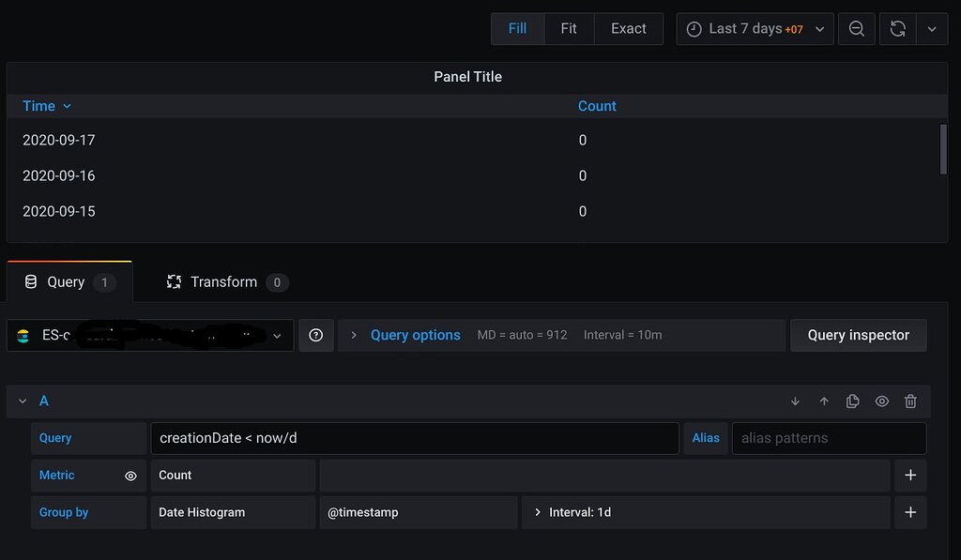The width and height of the screenshot is (961, 560).
Task: Click the datasource help icon
Action: point(315,335)
